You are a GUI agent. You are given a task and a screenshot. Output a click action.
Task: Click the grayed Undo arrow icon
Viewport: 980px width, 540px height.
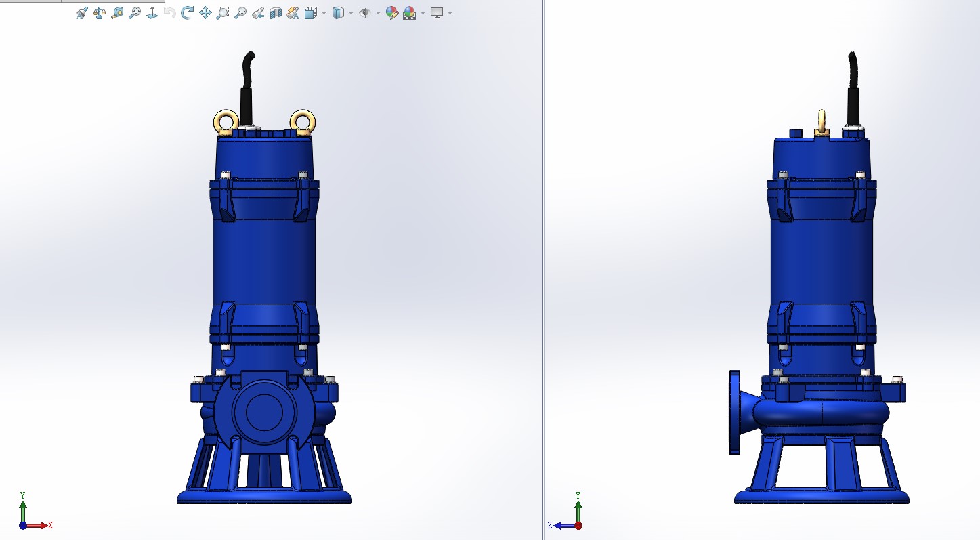click(x=169, y=13)
